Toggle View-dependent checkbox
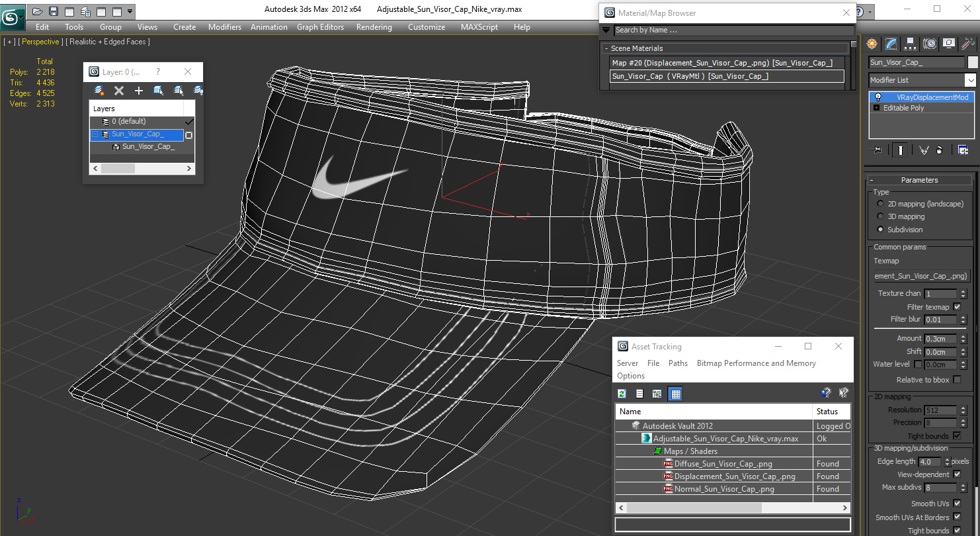The image size is (980, 536). point(956,474)
